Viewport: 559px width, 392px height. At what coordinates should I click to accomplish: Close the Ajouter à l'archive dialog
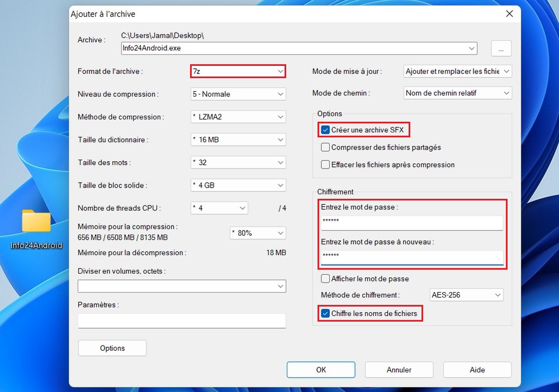pyautogui.click(x=509, y=14)
